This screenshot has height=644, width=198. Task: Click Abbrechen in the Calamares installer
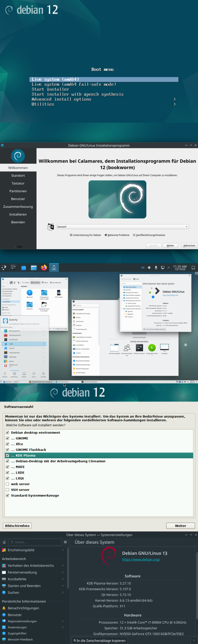tap(189, 245)
